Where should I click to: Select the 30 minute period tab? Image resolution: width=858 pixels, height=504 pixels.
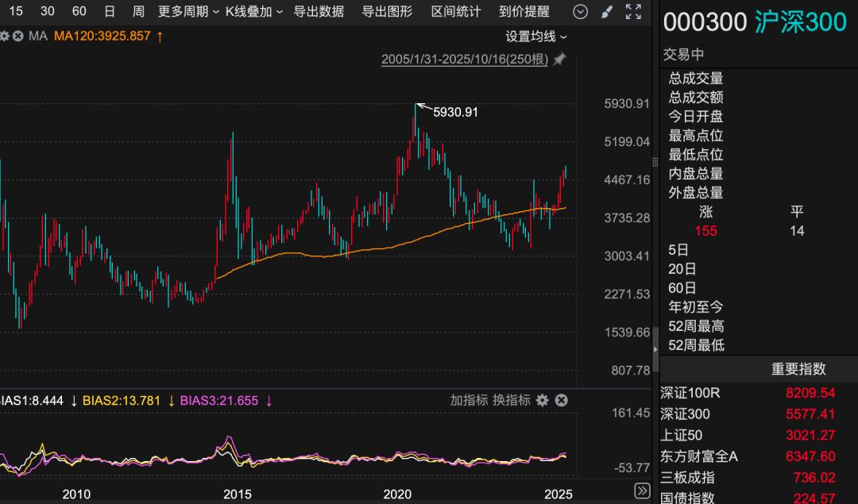48,11
